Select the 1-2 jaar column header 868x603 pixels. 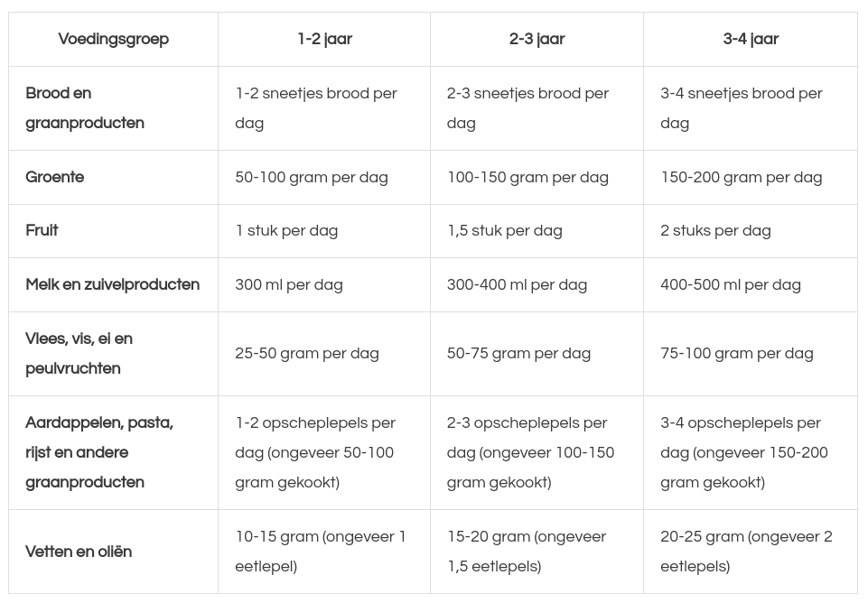(x=324, y=39)
